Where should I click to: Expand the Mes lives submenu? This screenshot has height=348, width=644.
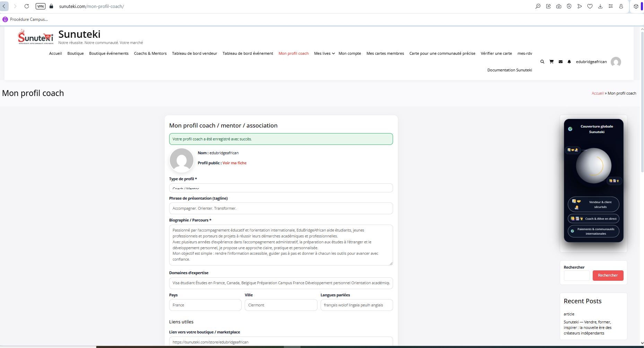(x=324, y=53)
